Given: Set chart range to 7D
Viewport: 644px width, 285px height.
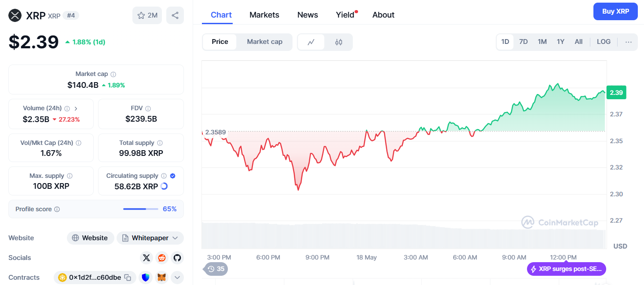Looking at the screenshot, I should pyautogui.click(x=523, y=42).
